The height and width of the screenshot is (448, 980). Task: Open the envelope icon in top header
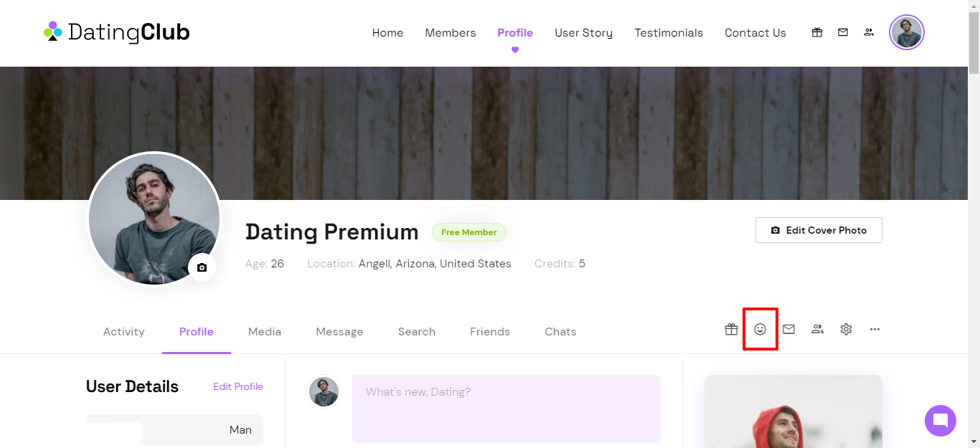coord(843,32)
